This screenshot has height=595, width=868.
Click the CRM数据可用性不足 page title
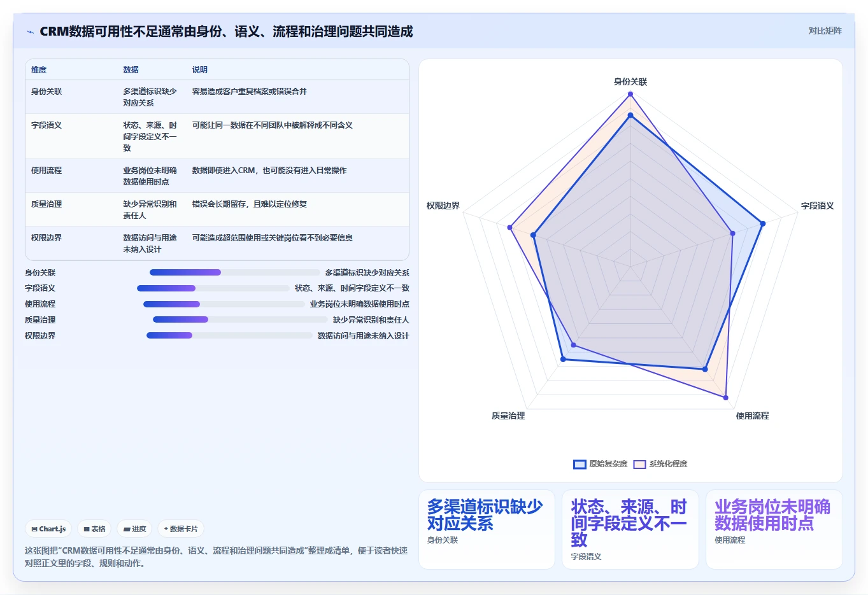pyautogui.click(x=226, y=31)
